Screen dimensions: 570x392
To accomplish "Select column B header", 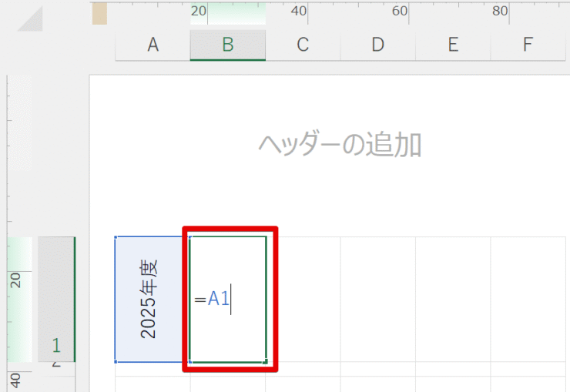I will click(x=228, y=45).
